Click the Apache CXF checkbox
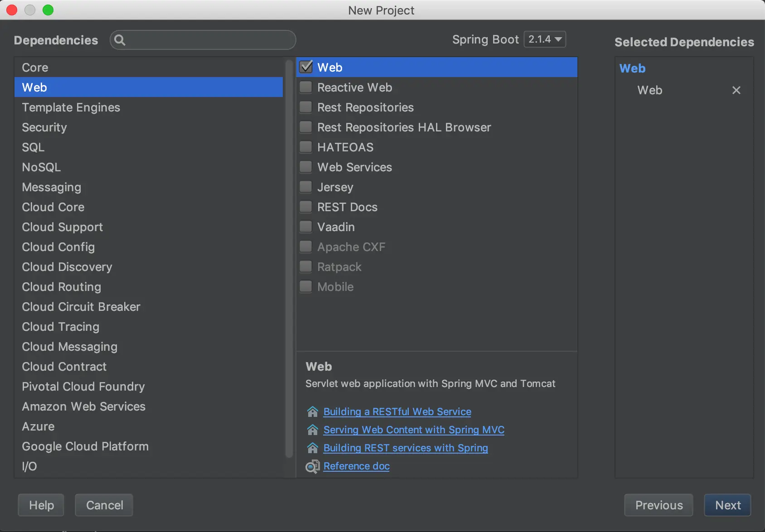Viewport: 765px width, 532px height. click(x=306, y=247)
